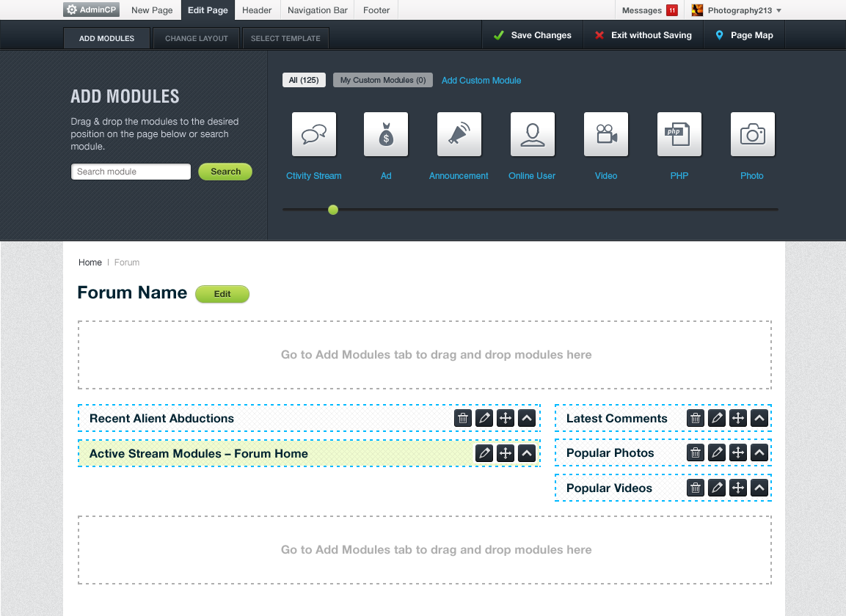Collapse the Popular Videos module
The image size is (846, 616).
[x=759, y=488]
